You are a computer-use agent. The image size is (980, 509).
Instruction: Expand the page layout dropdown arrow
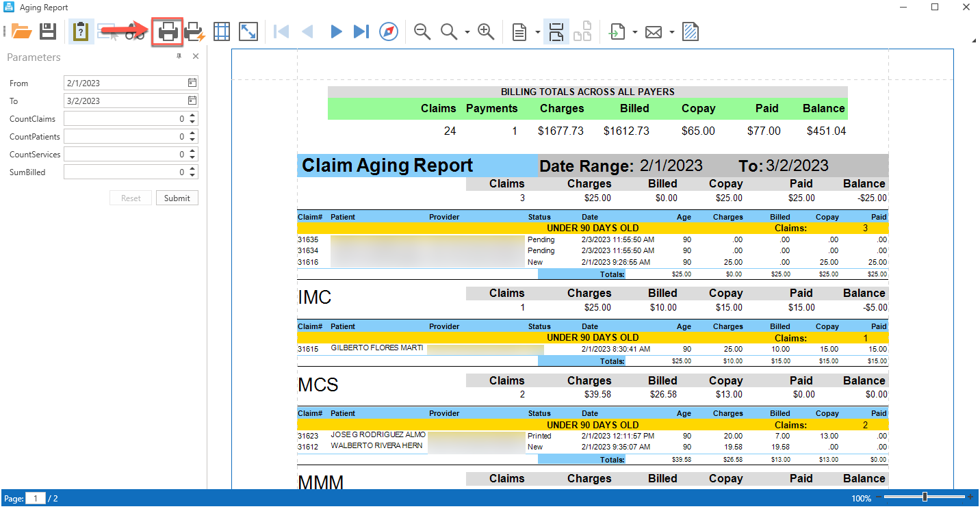click(537, 32)
